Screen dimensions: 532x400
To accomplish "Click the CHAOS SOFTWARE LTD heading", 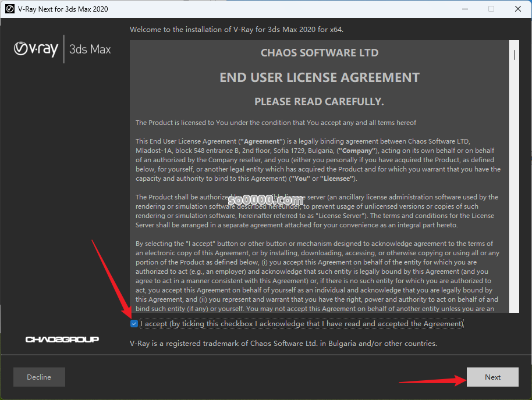I will pyautogui.click(x=319, y=53).
